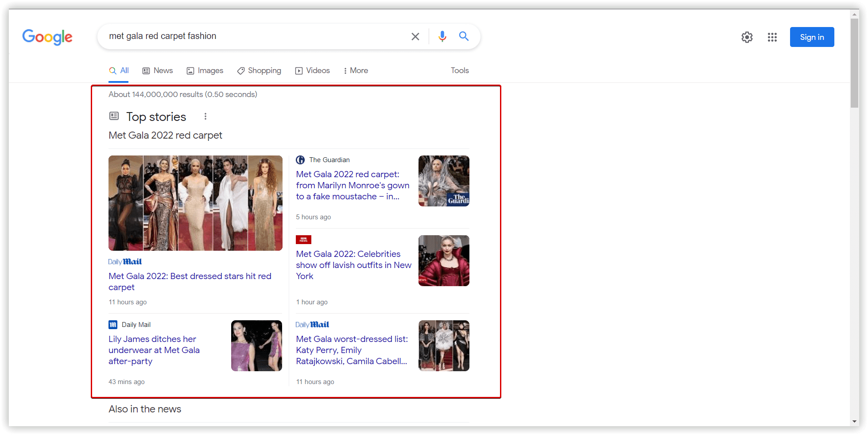The width and height of the screenshot is (868, 435).
Task: Click the Guardian story thumbnail image
Action: point(444,181)
